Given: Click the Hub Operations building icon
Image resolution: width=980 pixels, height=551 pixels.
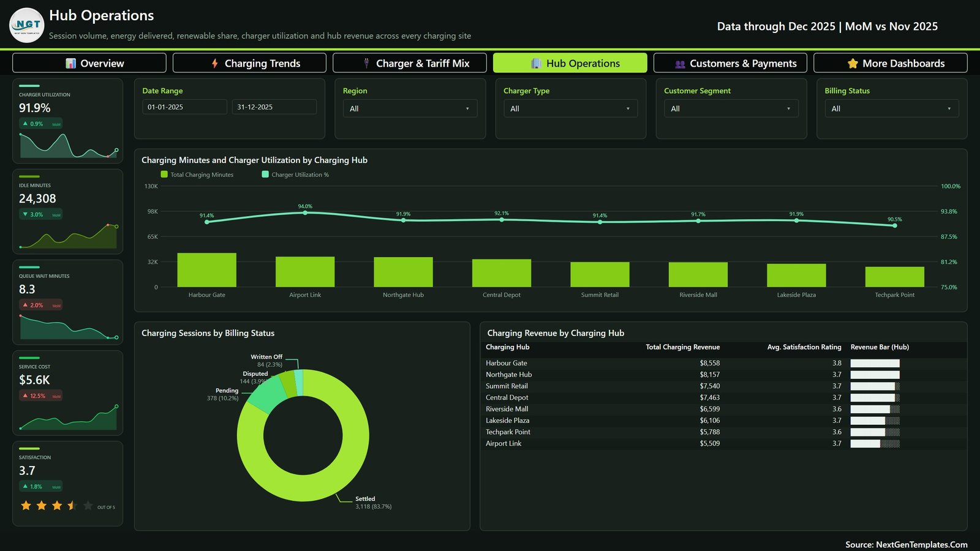Looking at the screenshot, I should coord(537,63).
